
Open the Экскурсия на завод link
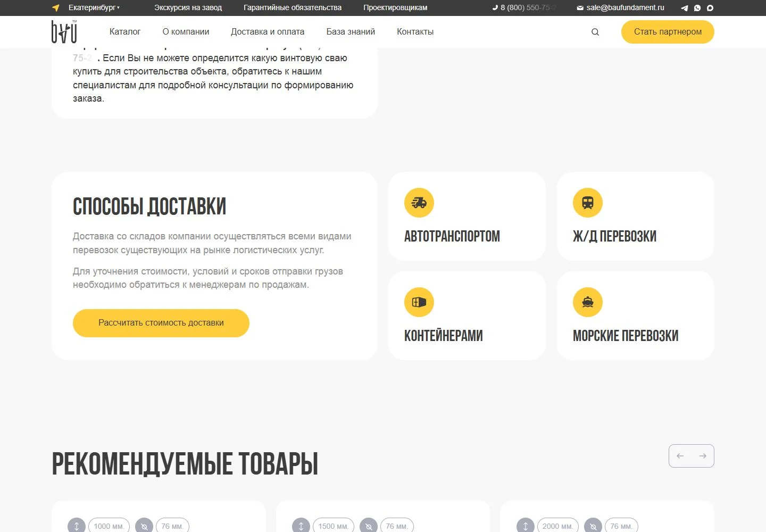pyautogui.click(x=188, y=7)
